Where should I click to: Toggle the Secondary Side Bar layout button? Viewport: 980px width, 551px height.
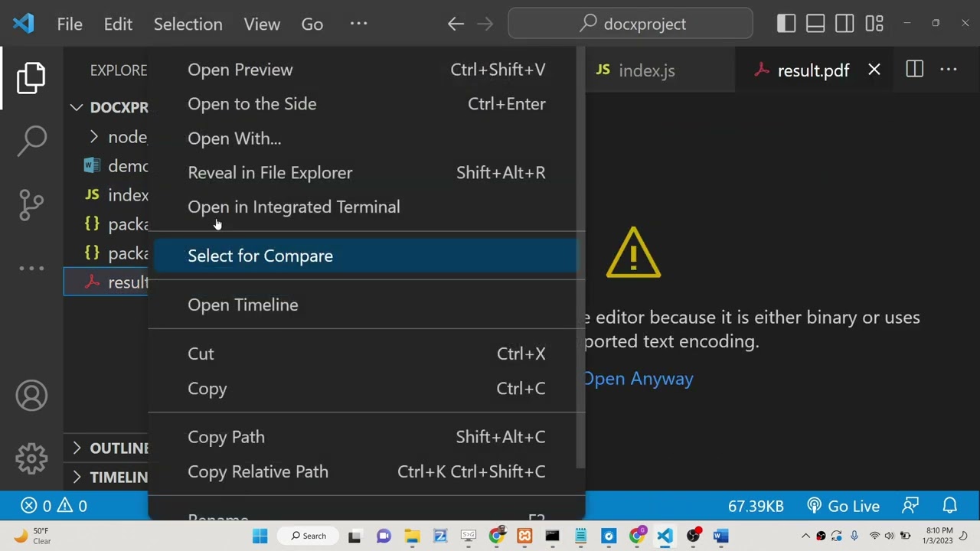click(x=844, y=24)
